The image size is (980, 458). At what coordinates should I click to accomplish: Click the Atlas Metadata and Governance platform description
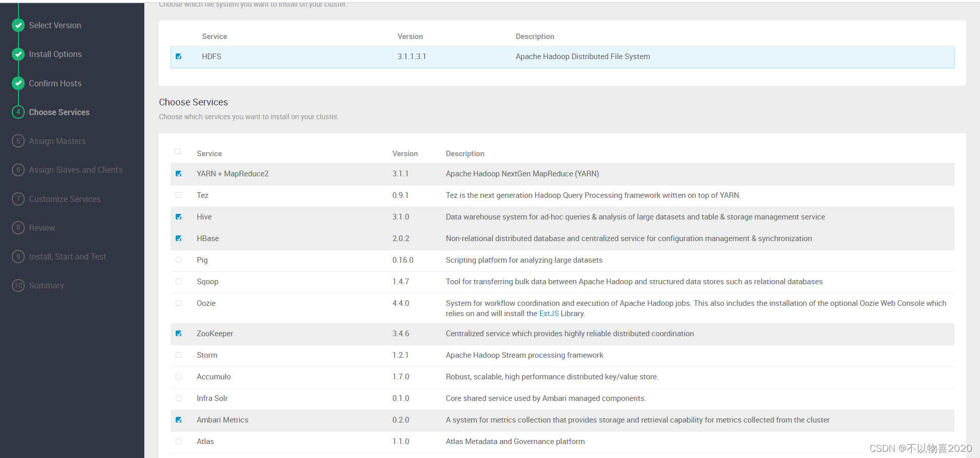[x=515, y=442]
